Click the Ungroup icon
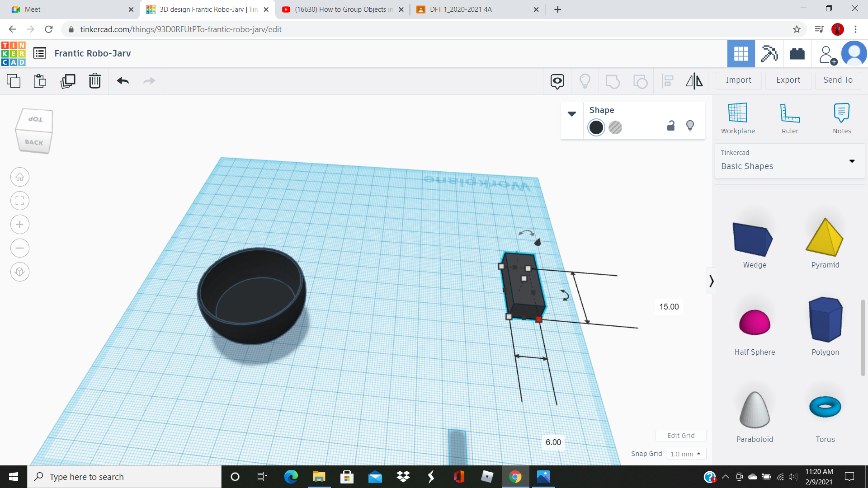The width and height of the screenshot is (868, 488). pyautogui.click(x=640, y=81)
